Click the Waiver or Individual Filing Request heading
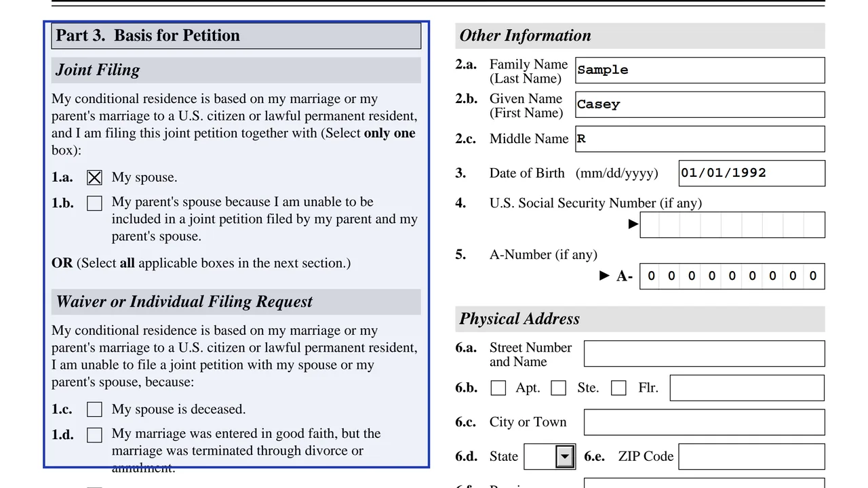 tap(236, 302)
